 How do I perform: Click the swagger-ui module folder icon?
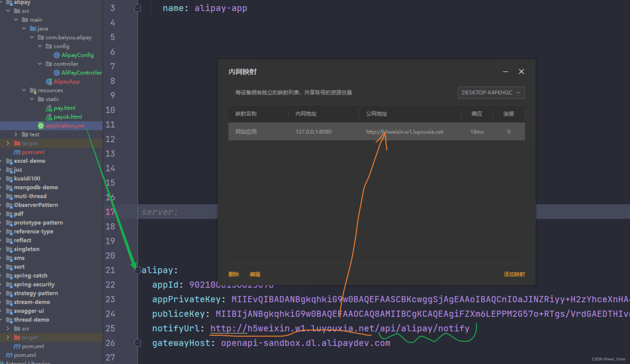pos(9,311)
